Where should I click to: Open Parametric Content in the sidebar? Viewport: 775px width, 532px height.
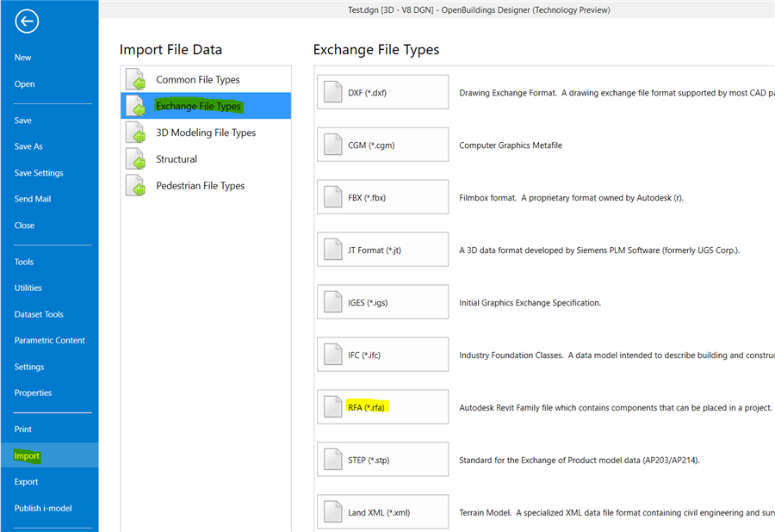(49, 340)
